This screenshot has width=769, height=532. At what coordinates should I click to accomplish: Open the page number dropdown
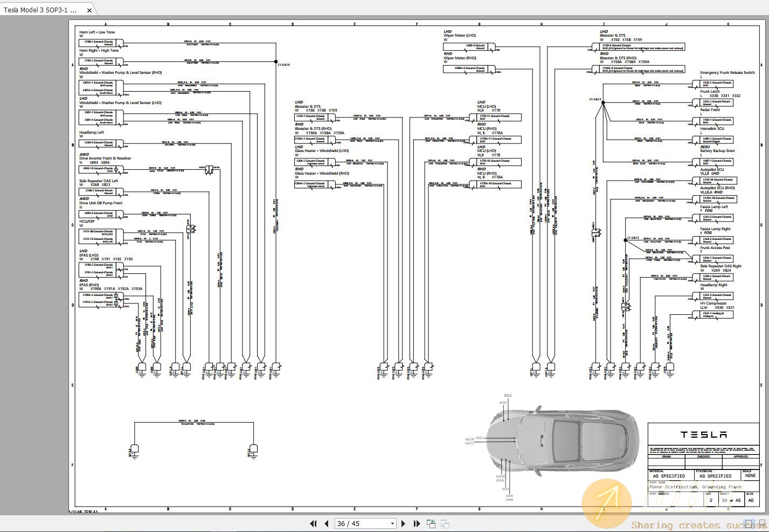[x=392, y=523]
